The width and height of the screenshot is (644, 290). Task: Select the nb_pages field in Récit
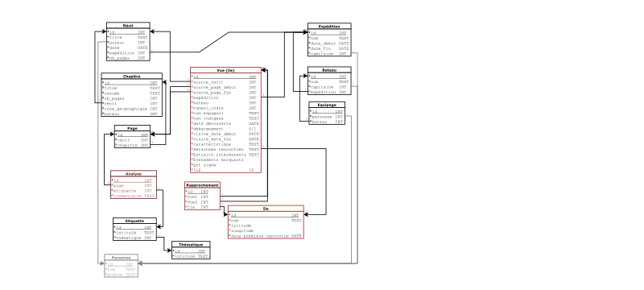point(128,58)
